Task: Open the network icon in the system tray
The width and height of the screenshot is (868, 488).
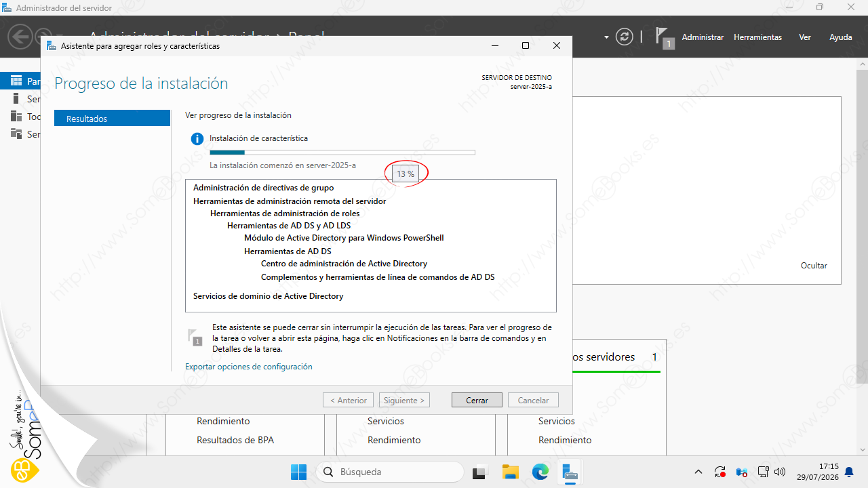Action: [763, 472]
